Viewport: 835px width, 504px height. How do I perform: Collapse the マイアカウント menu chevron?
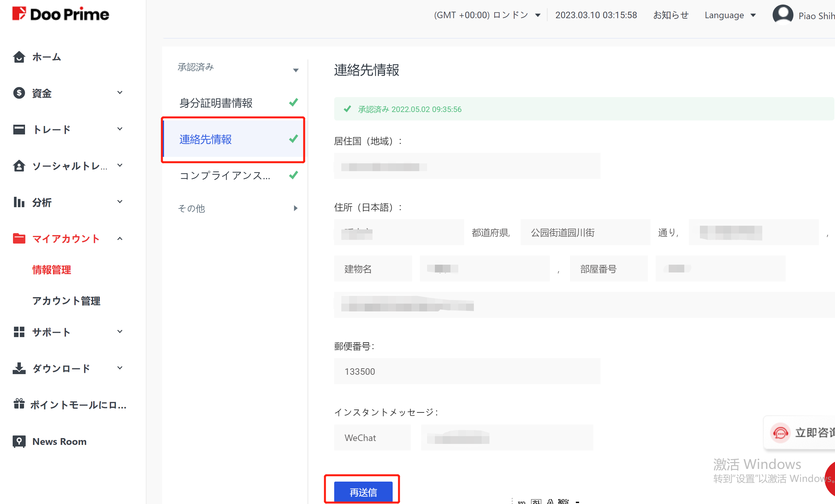120,238
